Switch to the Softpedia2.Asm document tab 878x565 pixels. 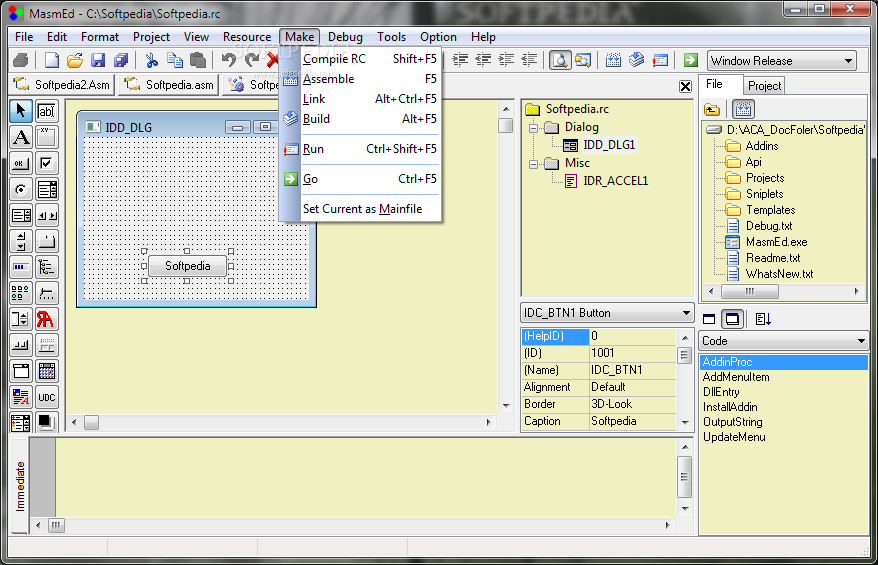(x=62, y=85)
